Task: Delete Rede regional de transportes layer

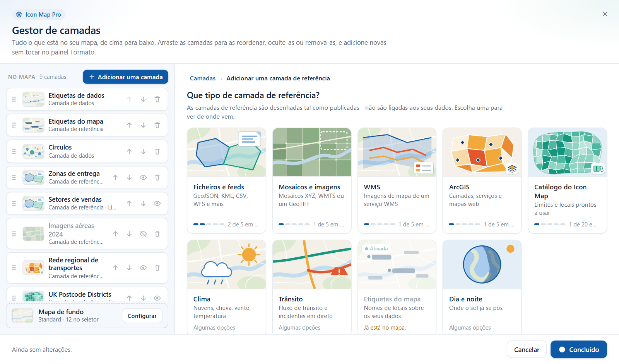Action: point(157,268)
